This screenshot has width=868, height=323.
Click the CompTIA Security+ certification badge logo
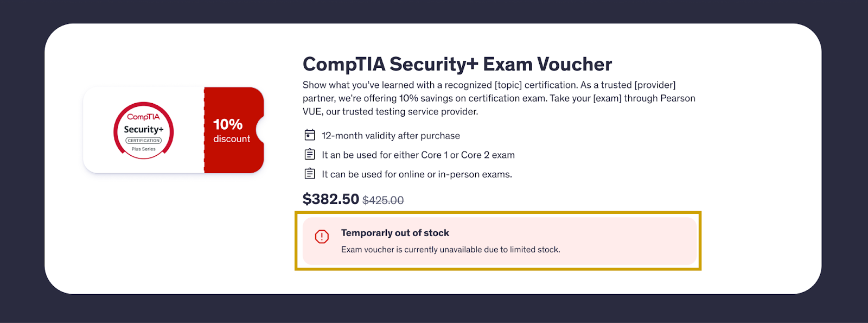143,131
